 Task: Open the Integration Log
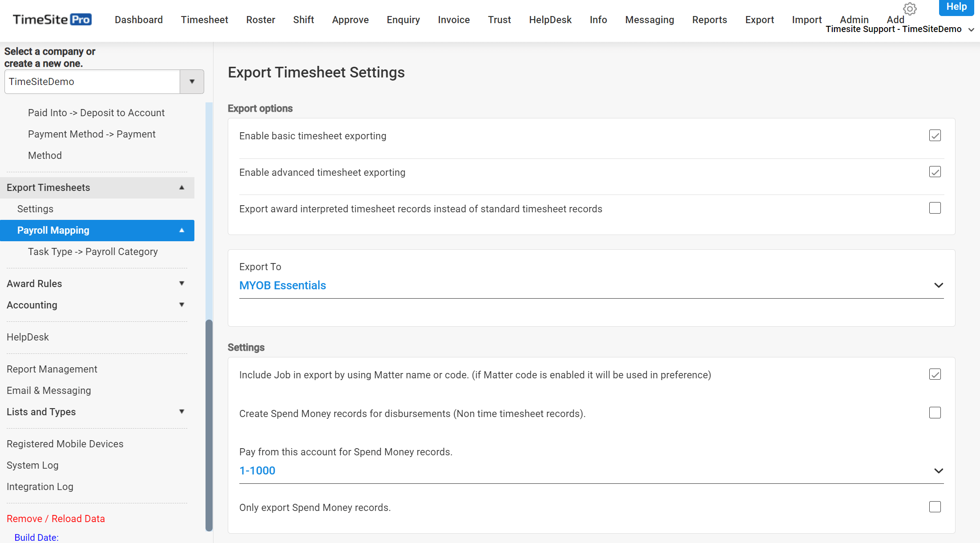click(40, 486)
